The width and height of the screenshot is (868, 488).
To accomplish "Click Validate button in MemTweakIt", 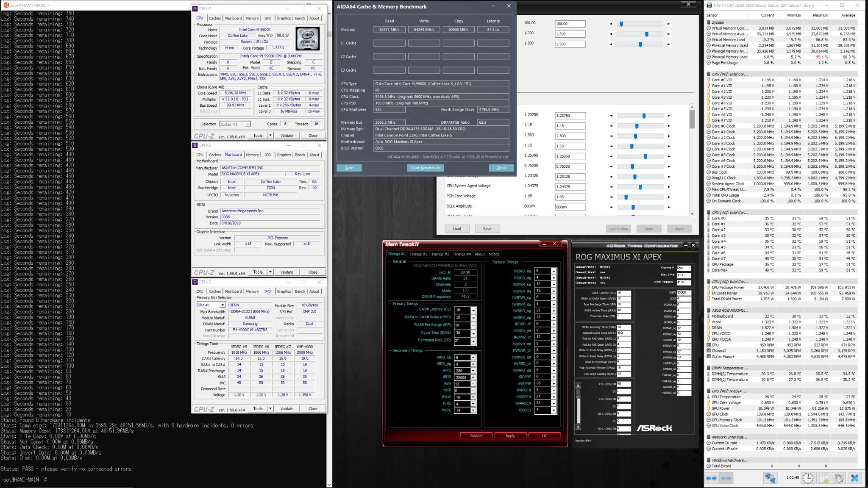I will click(476, 435).
